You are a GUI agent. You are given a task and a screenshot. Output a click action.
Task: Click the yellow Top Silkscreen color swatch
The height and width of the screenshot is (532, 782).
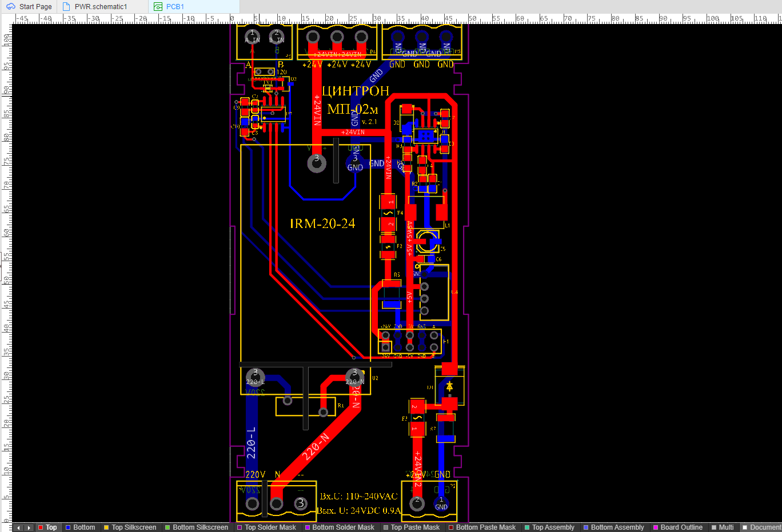(x=106, y=527)
